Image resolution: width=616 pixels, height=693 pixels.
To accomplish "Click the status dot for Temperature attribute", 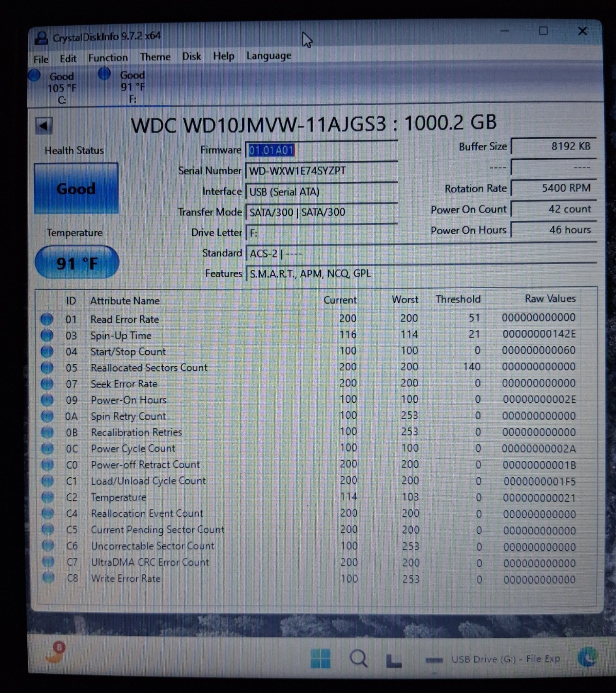I will [47, 497].
